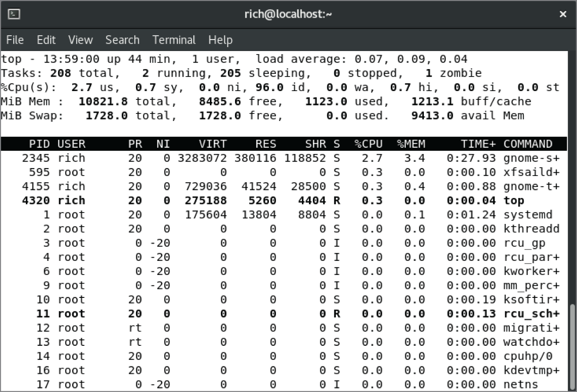Click the VIRT column header
The width and height of the screenshot is (577, 392).
pos(213,144)
